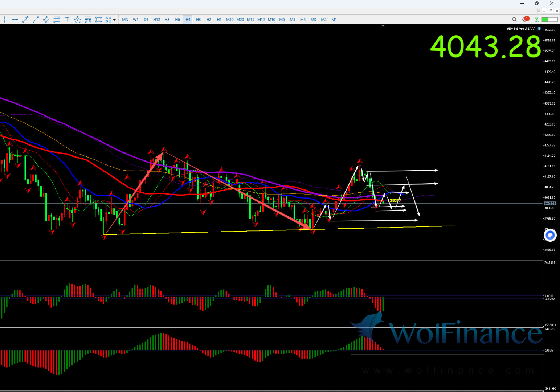The height and width of the screenshot is (392, 560).
Task: Select the plain trendline tool
Action: pyautogui.click(x=36, y=20)
